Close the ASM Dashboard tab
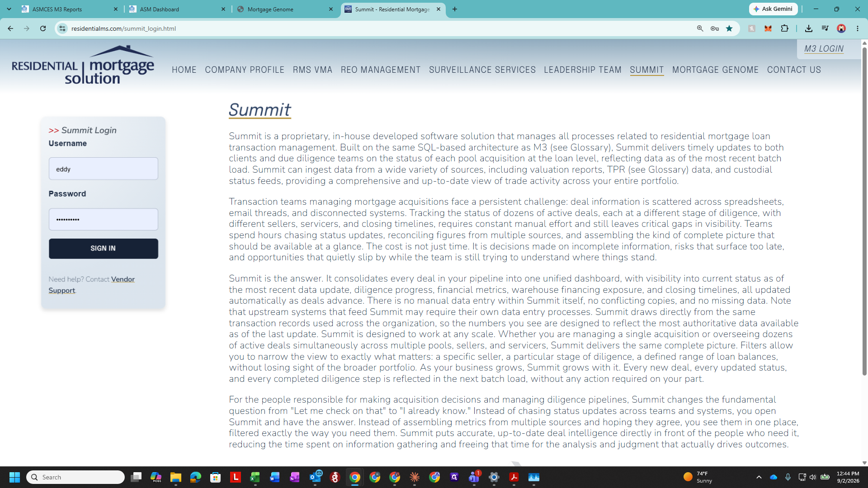Viewport: 868px width, 488px height. [x=223, y=9]
